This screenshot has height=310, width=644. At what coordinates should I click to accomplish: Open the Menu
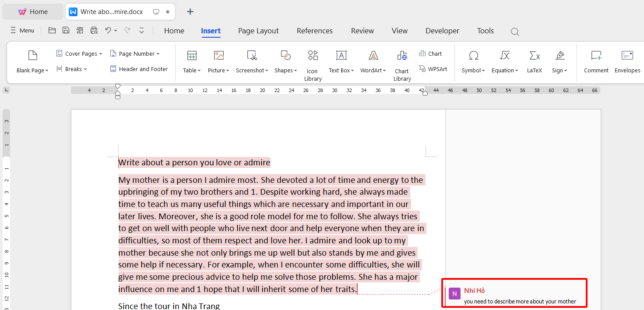22,30
